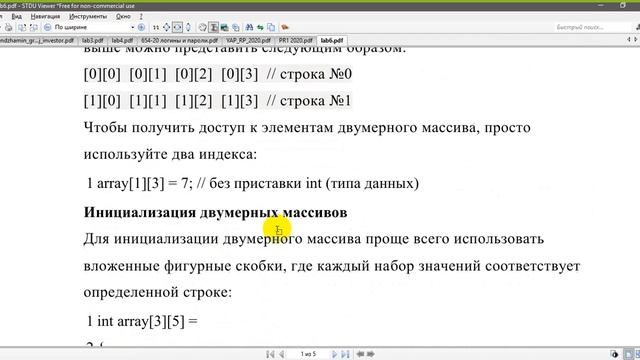Image resolution: width=640 pixels, height=360 pixels.
Task: Click the Быстрый поиск search field
Action: tap(592, 27)
